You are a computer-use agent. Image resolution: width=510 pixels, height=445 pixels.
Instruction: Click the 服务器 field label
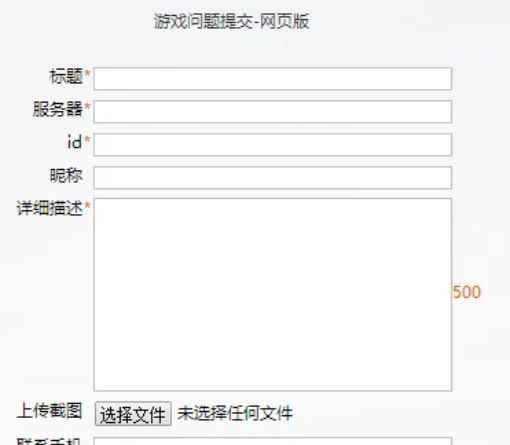tap(58, 109)
